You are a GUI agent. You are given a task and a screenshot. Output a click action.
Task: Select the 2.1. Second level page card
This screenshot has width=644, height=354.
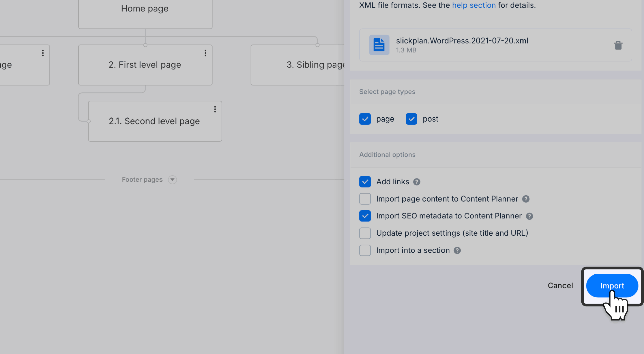tap(155, 121)
